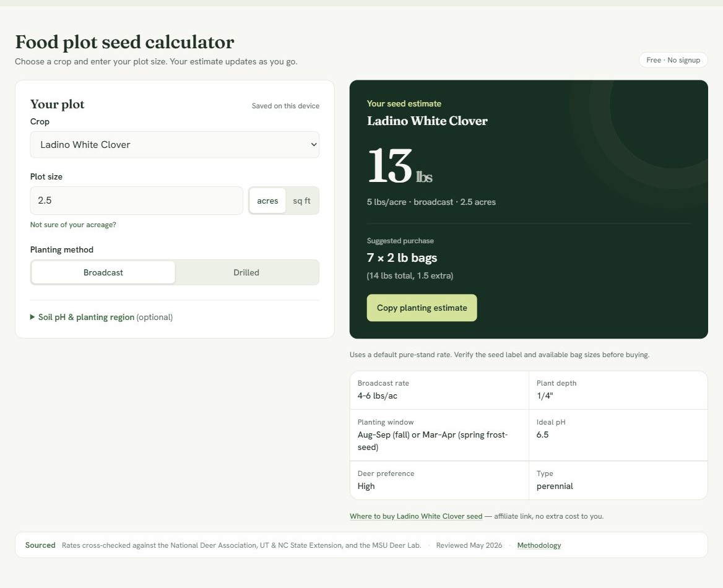Screen dimensions: 723x588
Task: Click the Copy planting estimate button
Action: click(422, 308)
